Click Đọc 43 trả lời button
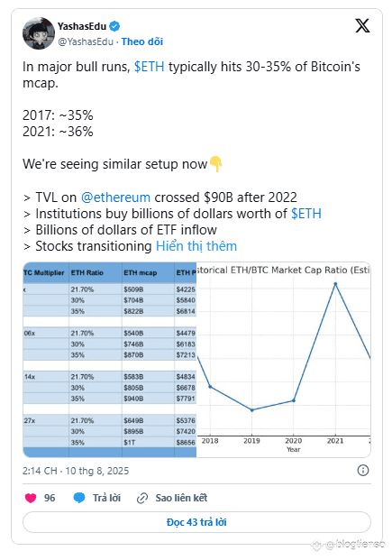The height and width of the screenshot is (560, 392). pos(196,522)
